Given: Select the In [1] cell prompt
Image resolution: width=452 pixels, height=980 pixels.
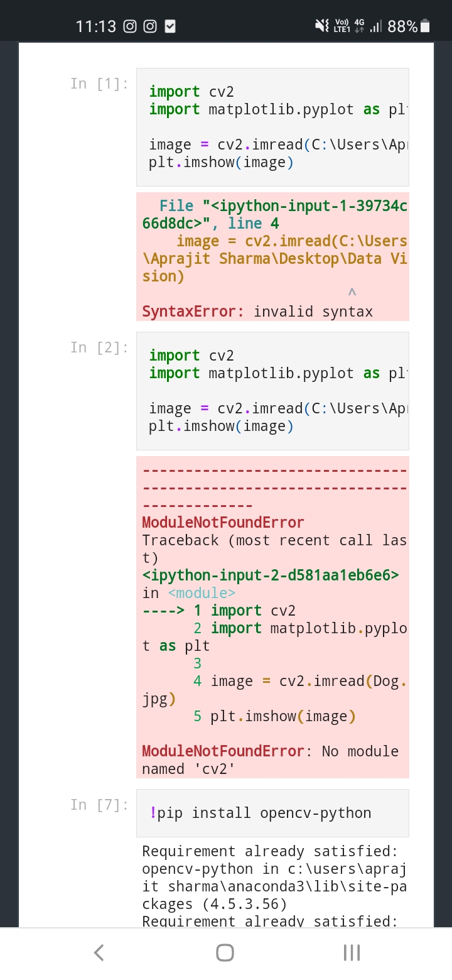Looking at the screenshot, I should coord(100,84).
